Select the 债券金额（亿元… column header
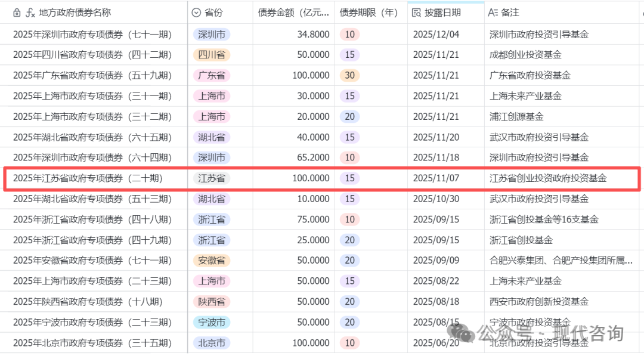This screenshot has height=359, width=644. point(293,13)
